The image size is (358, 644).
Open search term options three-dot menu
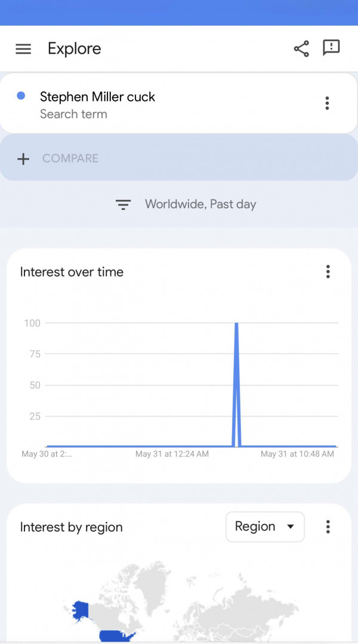(327, 103)
